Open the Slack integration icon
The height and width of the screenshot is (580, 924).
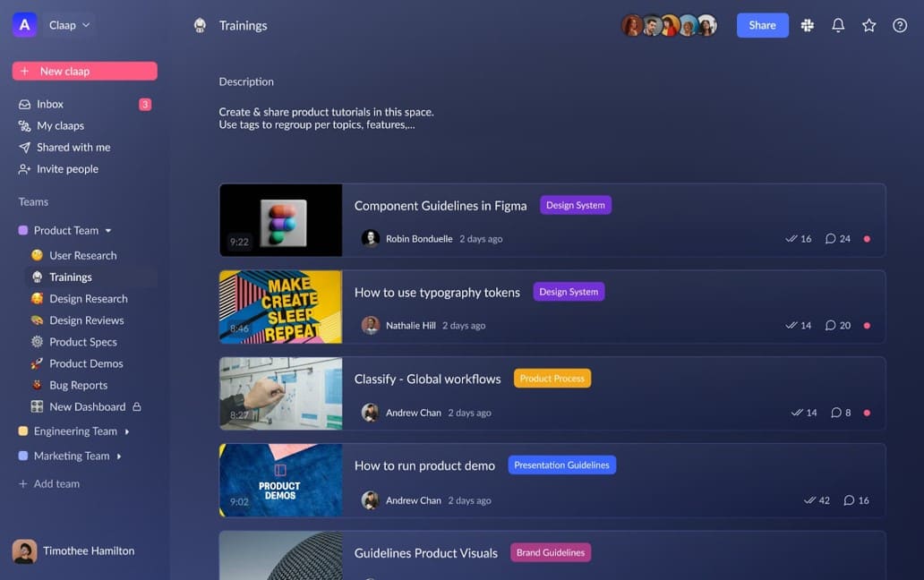tap(808, 25)
